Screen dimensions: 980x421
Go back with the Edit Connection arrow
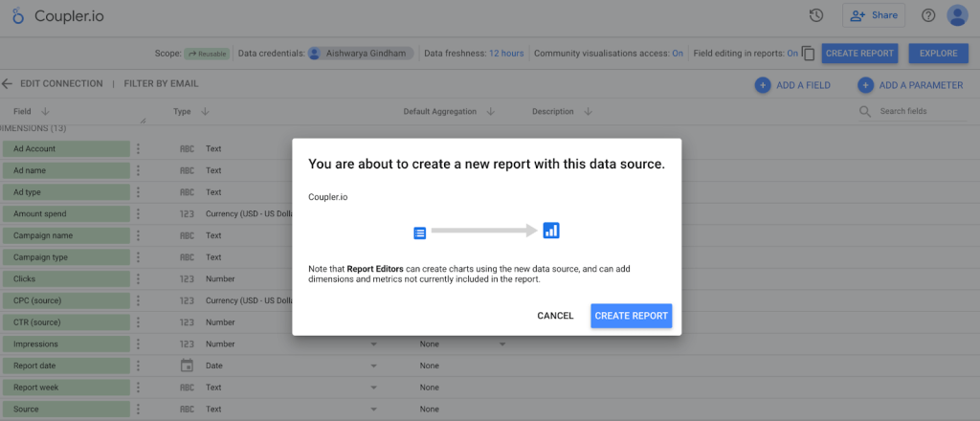(7, 83)
